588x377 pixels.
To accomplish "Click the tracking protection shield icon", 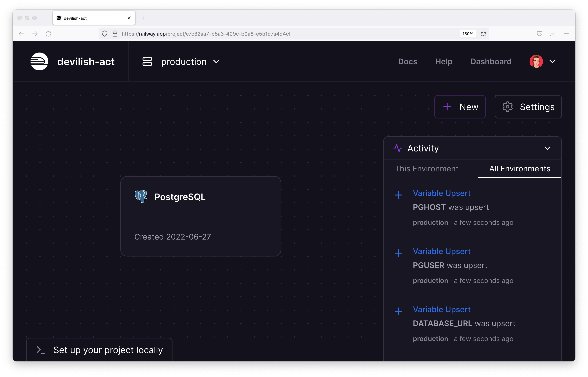I will tap(105, 34).
